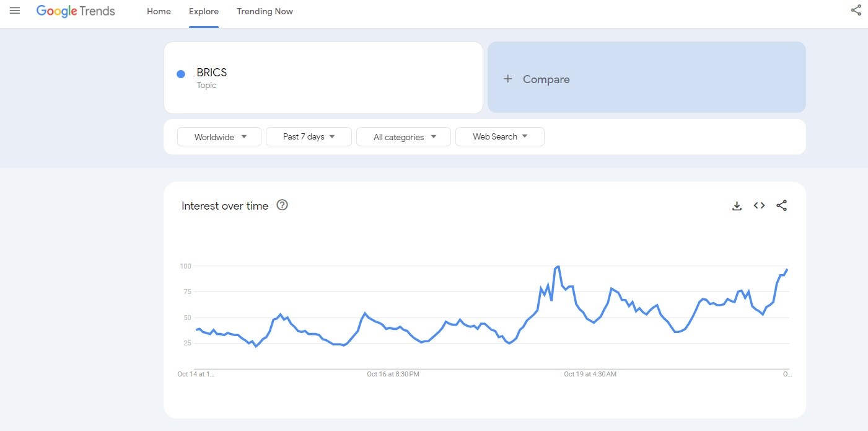The height and width of the screenshot is (431, 868).
Task: Click the Compare button to add term
Action: click(646, 78)
